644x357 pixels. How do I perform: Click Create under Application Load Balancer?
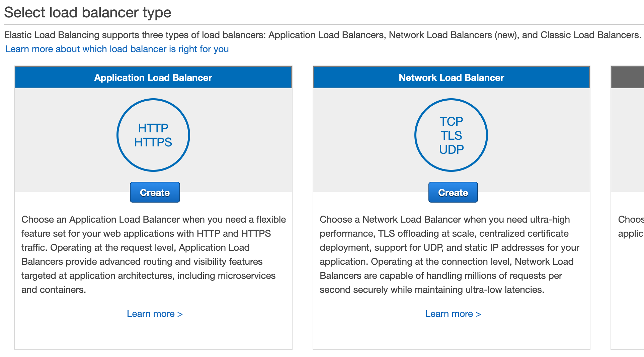point(155,192)
